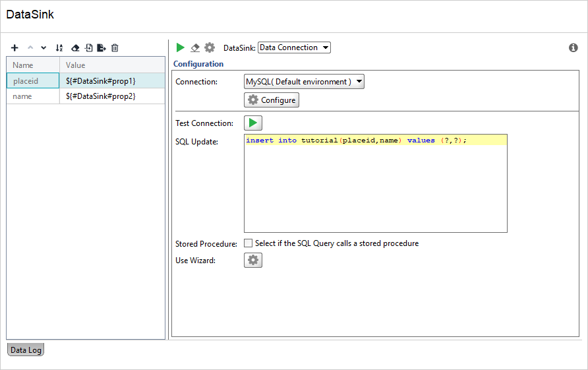Add a new property with plus icon
This screenshot has height=370, width=588.
tap(15, 47)
